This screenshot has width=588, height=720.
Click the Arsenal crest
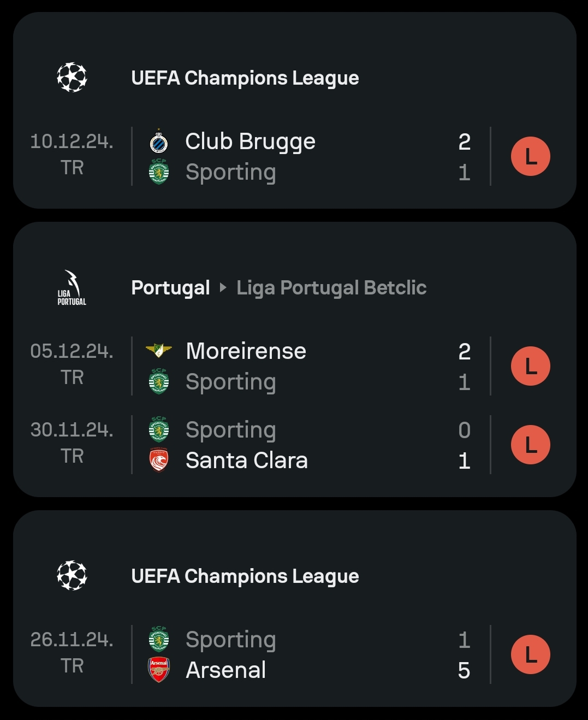[159, 670]
